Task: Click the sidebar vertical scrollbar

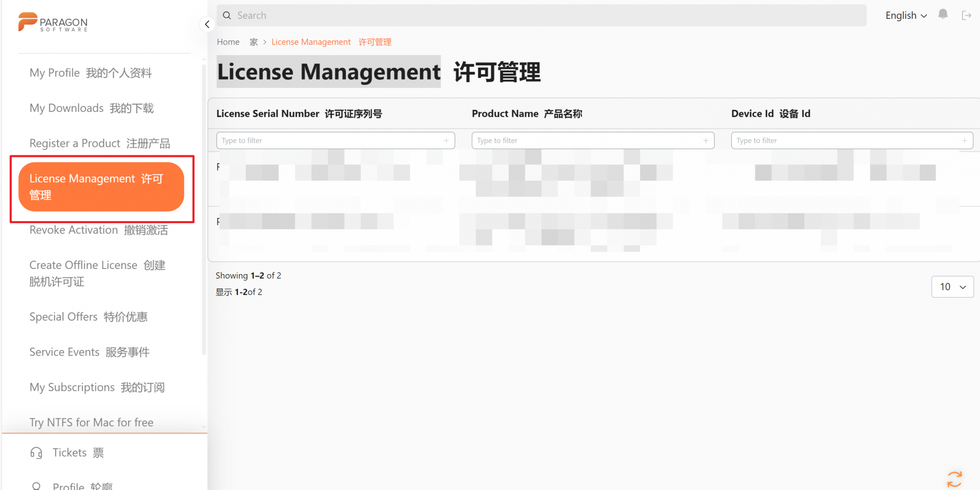Action: pos(204,209)
